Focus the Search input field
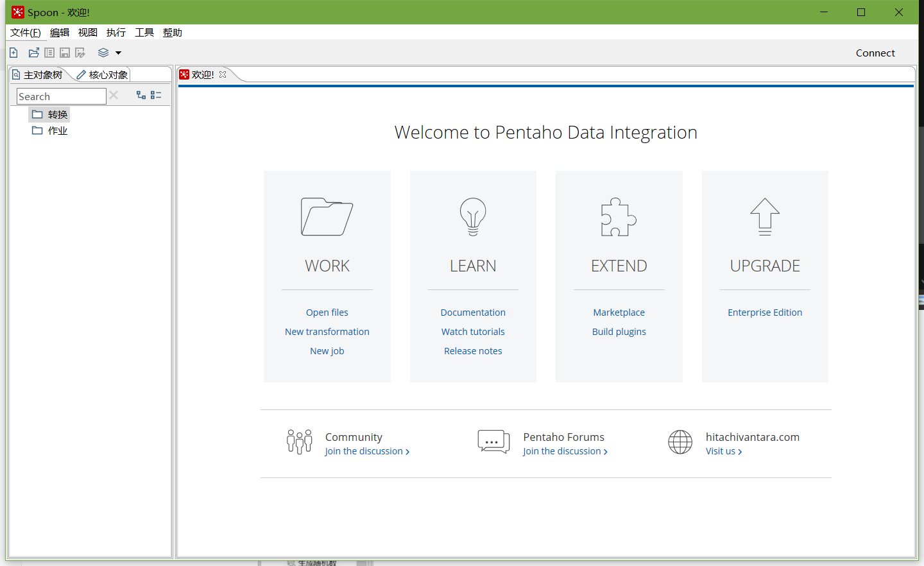This screenshot has width=924, height=566. click(x=62, y=96)
